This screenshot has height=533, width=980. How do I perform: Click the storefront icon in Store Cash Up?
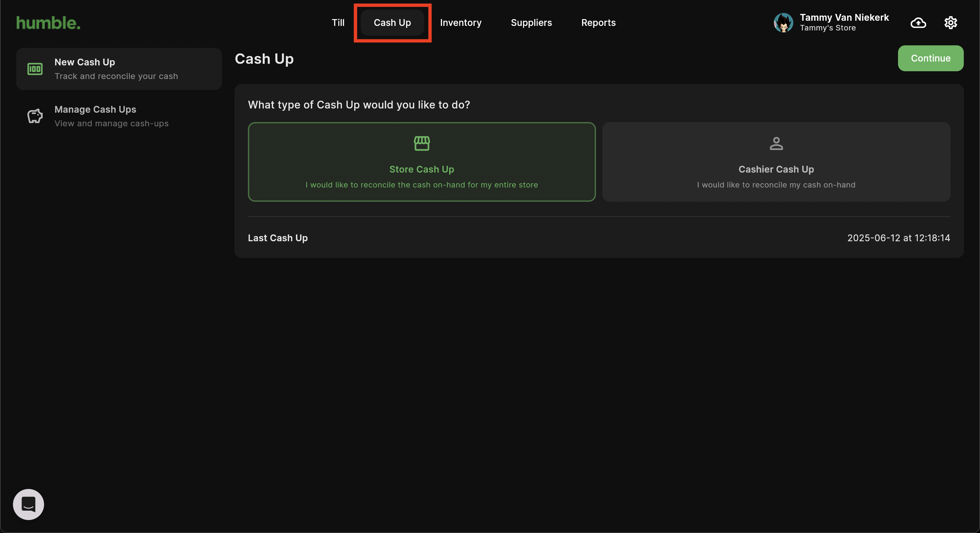point(422,143)
